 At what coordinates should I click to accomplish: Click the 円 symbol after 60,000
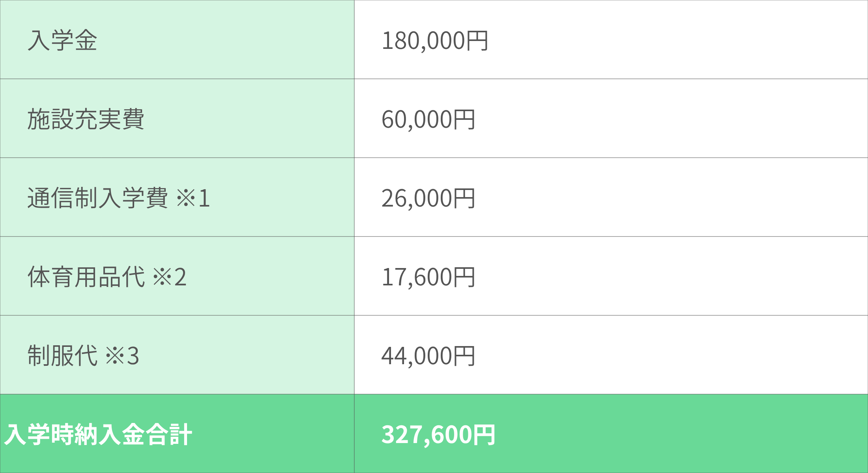click(464, 119)
